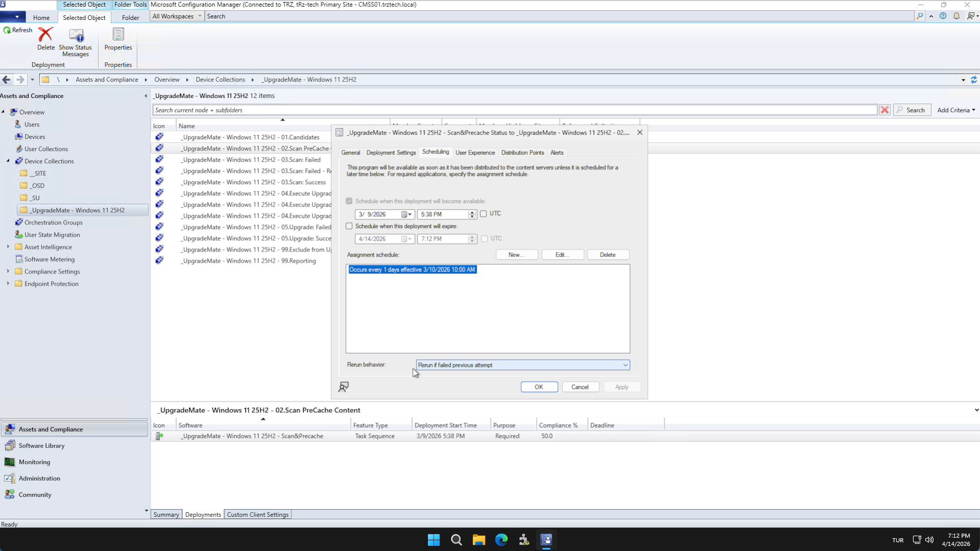The image size is (980, 551).
Task: Switch to Custom Client Settings tab
Action: (x=258, y=515)
